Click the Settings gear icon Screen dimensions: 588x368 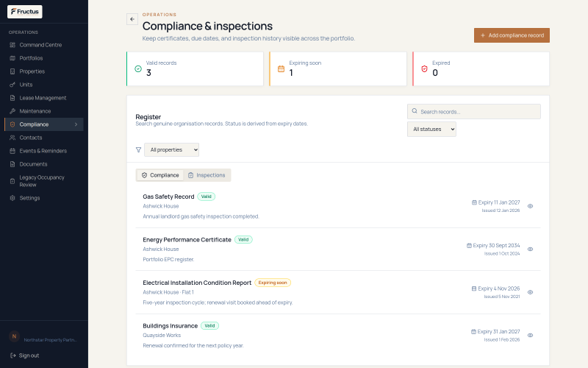point(12,198)
